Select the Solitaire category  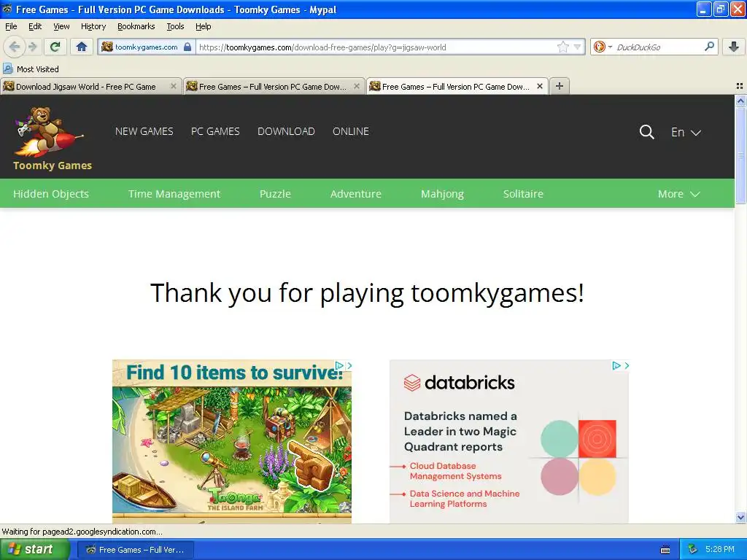coord(523,194)
